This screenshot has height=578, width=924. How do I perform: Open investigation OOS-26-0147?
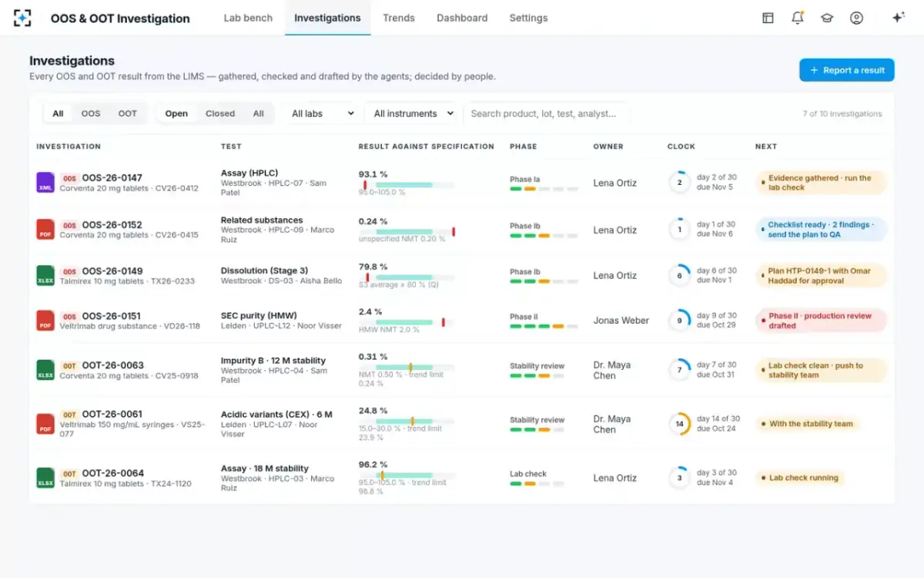tap(112, 178)
